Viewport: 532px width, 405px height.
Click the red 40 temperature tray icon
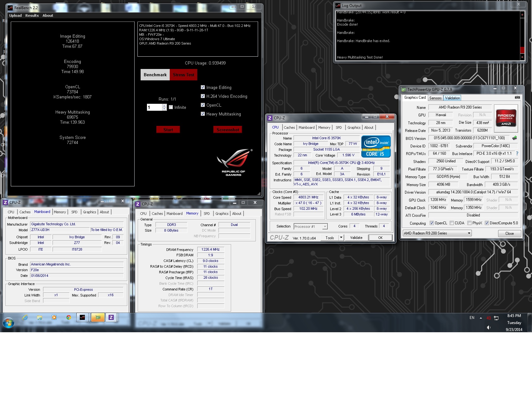pos(488,318)
